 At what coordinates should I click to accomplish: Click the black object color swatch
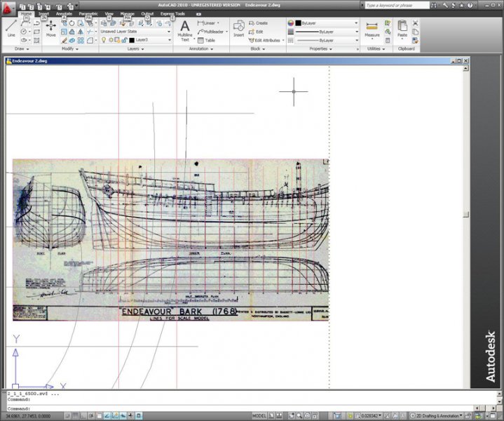[298, 23]
